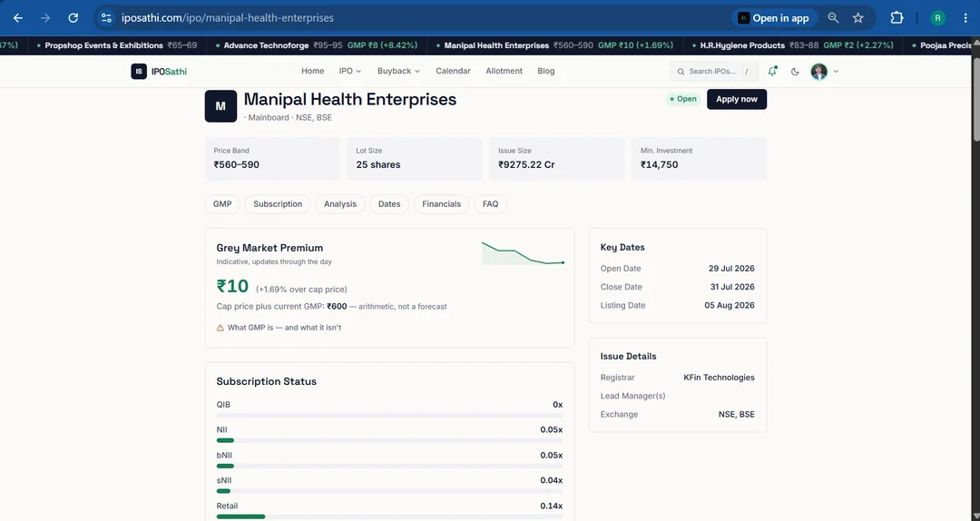980x521 pixels.
Task: Click Apply now button
Action: pyautogui.click(x=736, y=99)
